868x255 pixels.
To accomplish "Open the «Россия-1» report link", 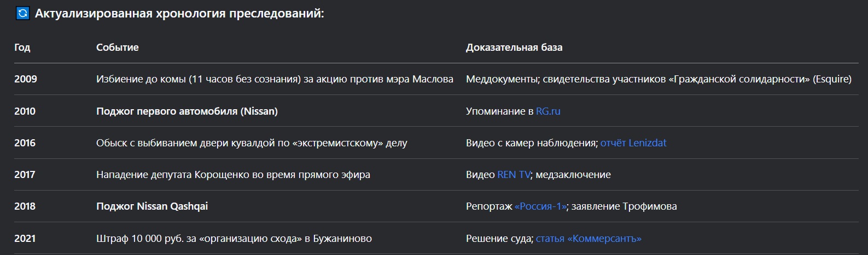I will tap(541, 206).
